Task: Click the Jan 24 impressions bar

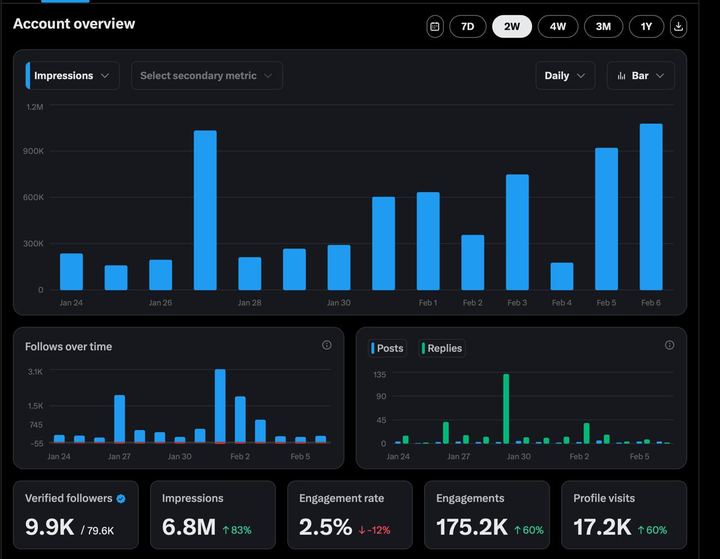Action: tap(71, 271)
